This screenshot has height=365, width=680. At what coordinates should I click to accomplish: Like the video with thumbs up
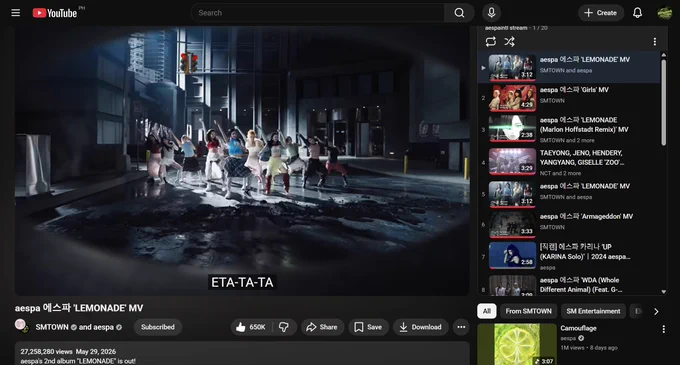click(251, 327)
